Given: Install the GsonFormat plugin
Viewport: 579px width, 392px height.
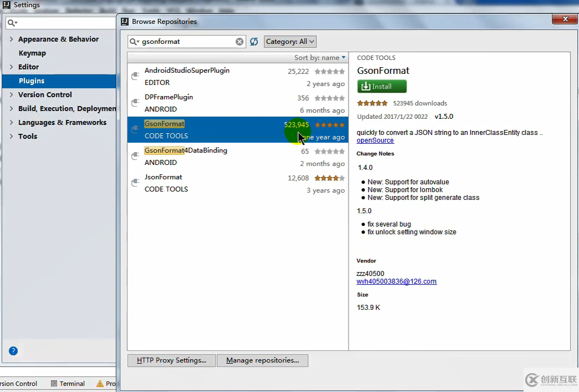Looking at the screenshot, I should pyautogui.click(x=382, y=87).
